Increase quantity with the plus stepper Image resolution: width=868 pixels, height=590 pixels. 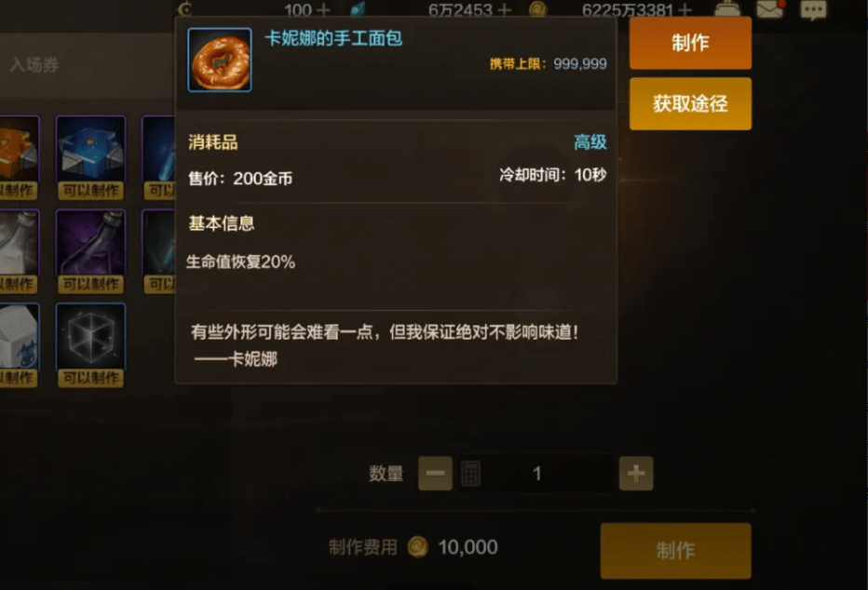(x=635, y=474)
